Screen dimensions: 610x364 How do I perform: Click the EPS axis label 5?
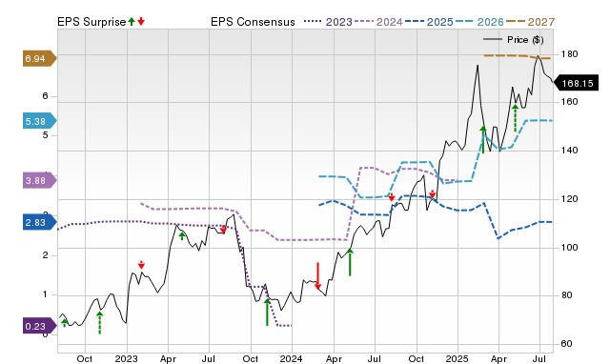(45, 135)
